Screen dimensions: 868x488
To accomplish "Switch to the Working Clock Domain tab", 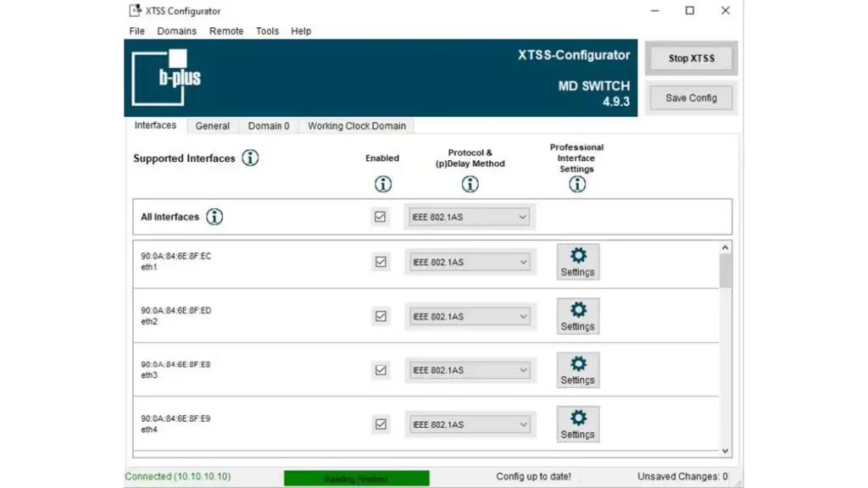I will (356, 126).
